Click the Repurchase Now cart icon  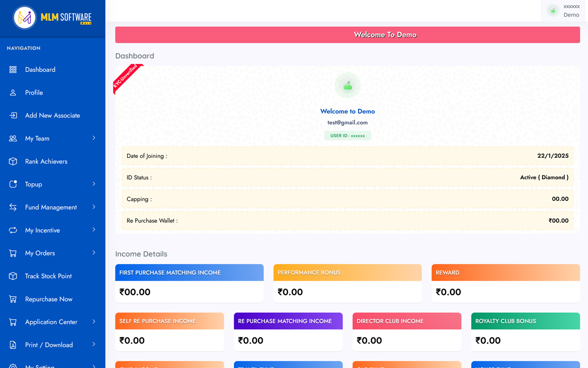coord(13,299)
